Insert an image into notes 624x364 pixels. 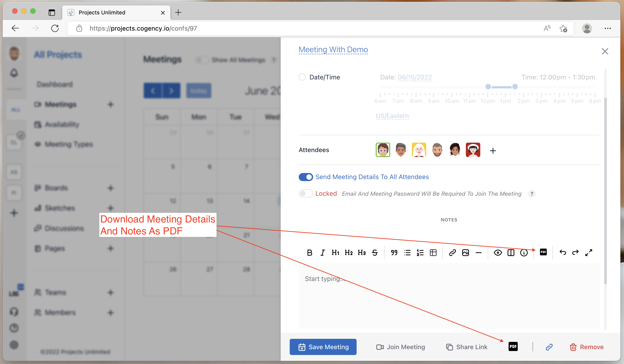(465, 252)
